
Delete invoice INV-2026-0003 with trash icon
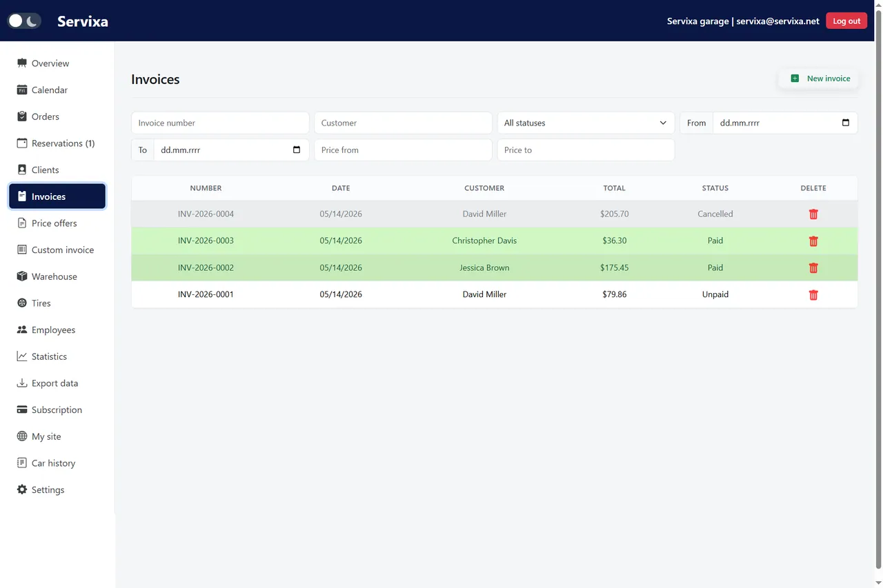pyautogui.click(x=813, y=241)
